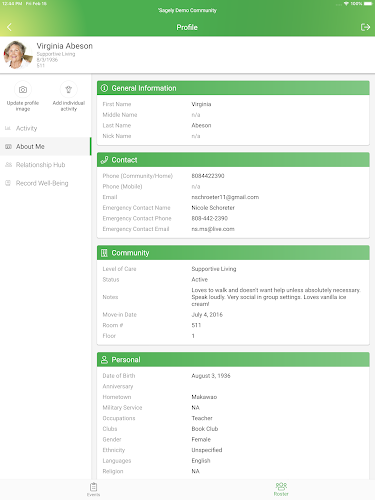Click the Relationship Hub people icon

pyautogui.click(x=8, y=165)
